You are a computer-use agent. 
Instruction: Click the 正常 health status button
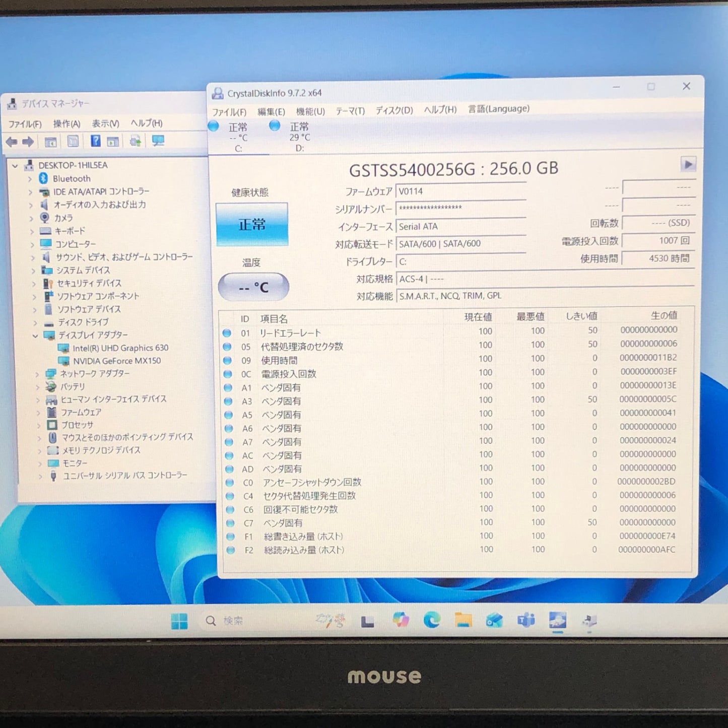pyautogui.click(x=252, y=223)
